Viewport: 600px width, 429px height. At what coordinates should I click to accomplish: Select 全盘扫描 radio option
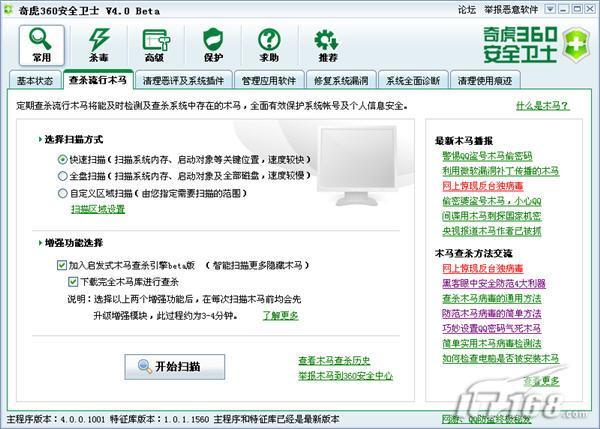(62, 176)
